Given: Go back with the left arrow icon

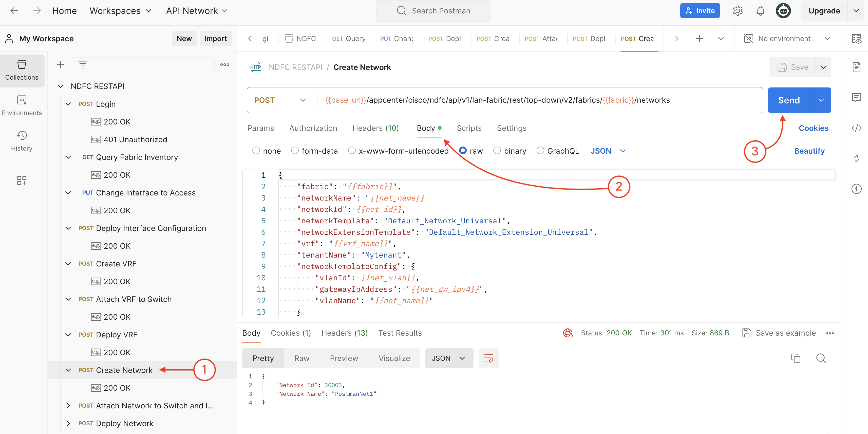Looking at the screenshot, I should [x=14, y=11].
